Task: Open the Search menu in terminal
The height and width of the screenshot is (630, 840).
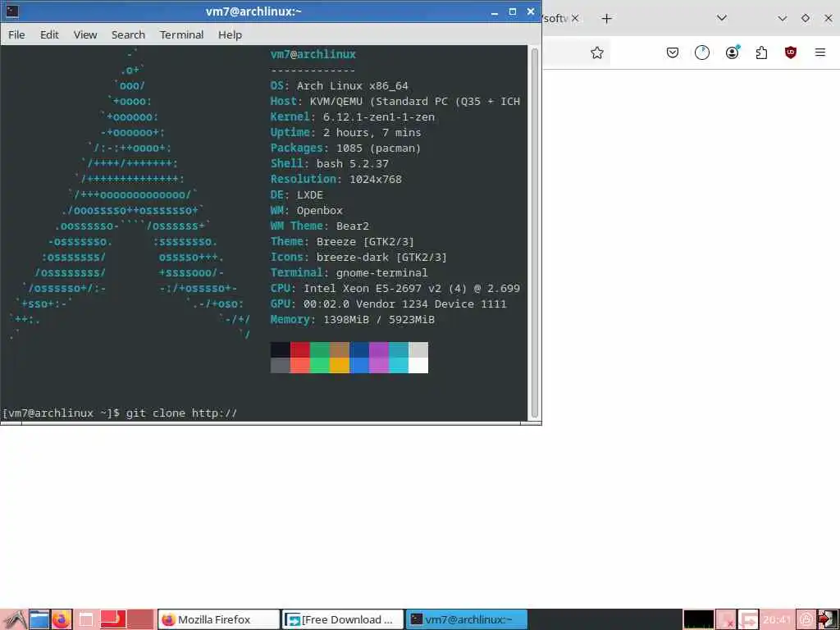Action: coord(128,34)
